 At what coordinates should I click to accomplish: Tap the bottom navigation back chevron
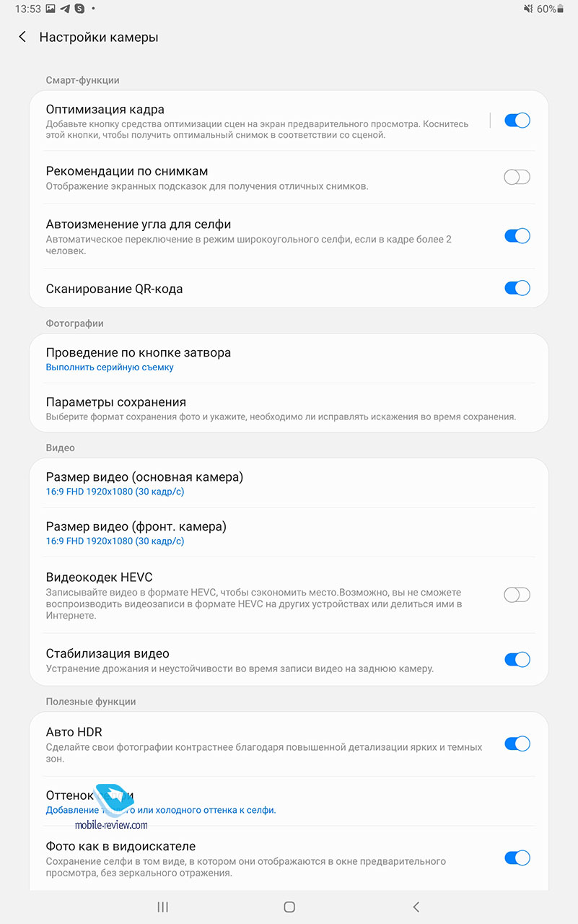click(416, 907)
